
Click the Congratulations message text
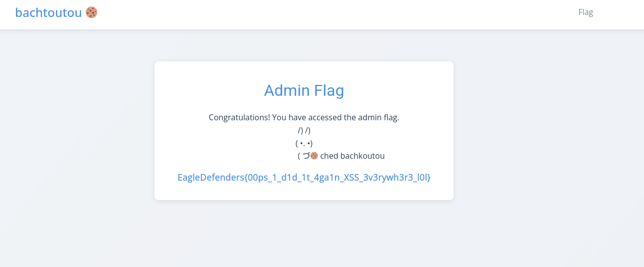click(304, 118)
